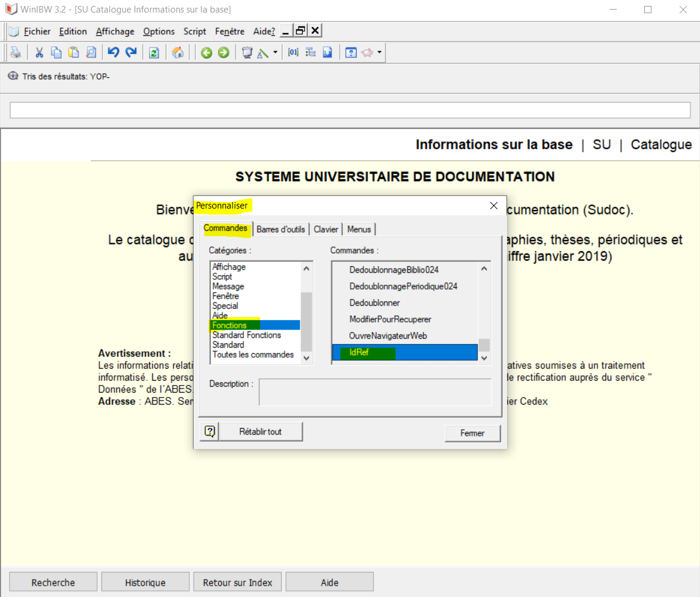The width and height of the screenshot is (700, 597).
Task: Click the hierarchy diagram toolbar icon
Action: click(263, 53)
